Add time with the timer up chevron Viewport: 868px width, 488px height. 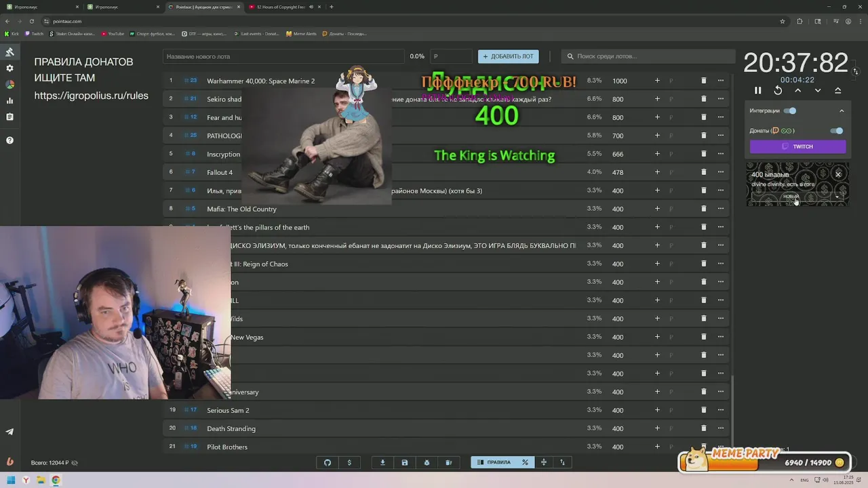pos(798,90)
